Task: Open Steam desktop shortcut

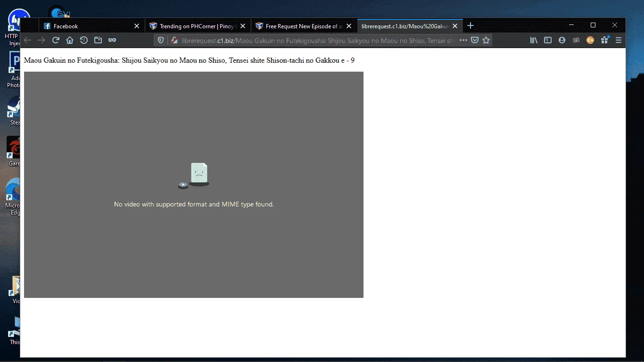Action: point(14,111)
